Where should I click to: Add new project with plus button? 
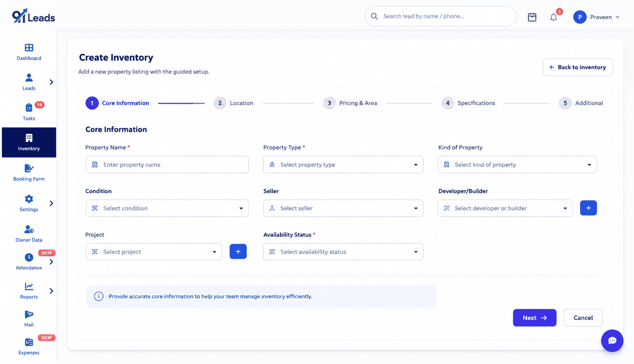238,252
